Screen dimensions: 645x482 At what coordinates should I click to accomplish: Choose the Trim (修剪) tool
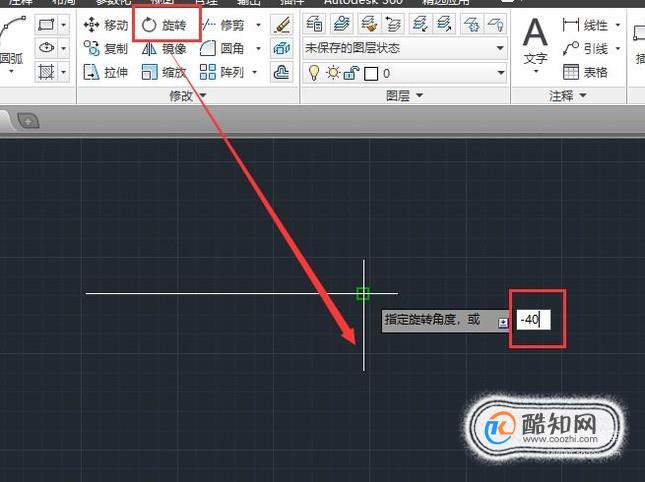(223, 25)
